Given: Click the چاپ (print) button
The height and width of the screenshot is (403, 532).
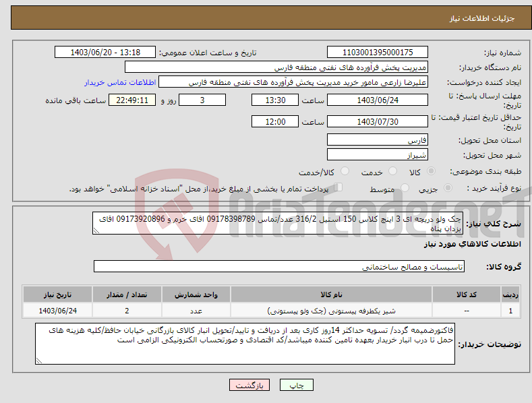Looking at the screenshot, I should click(x=296, y=385).
